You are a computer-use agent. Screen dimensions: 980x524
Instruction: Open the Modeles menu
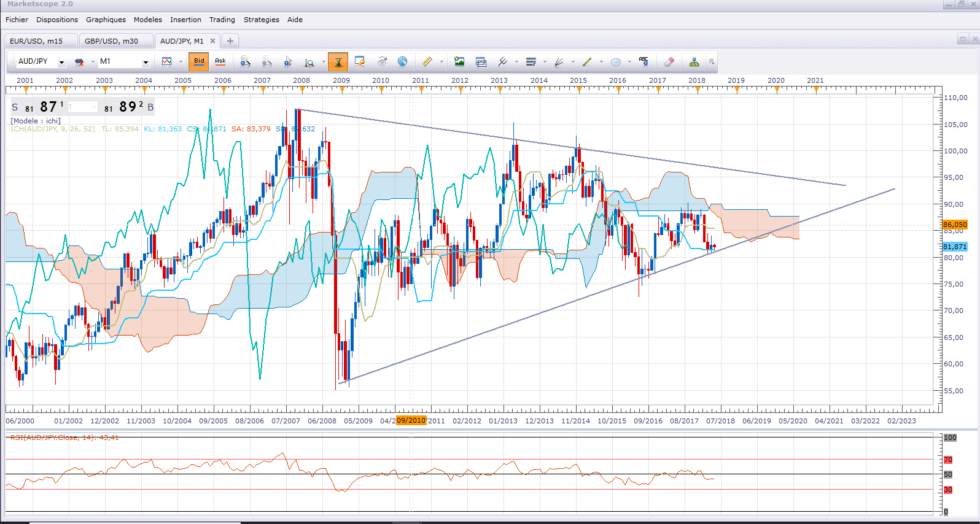coord(148,20)
